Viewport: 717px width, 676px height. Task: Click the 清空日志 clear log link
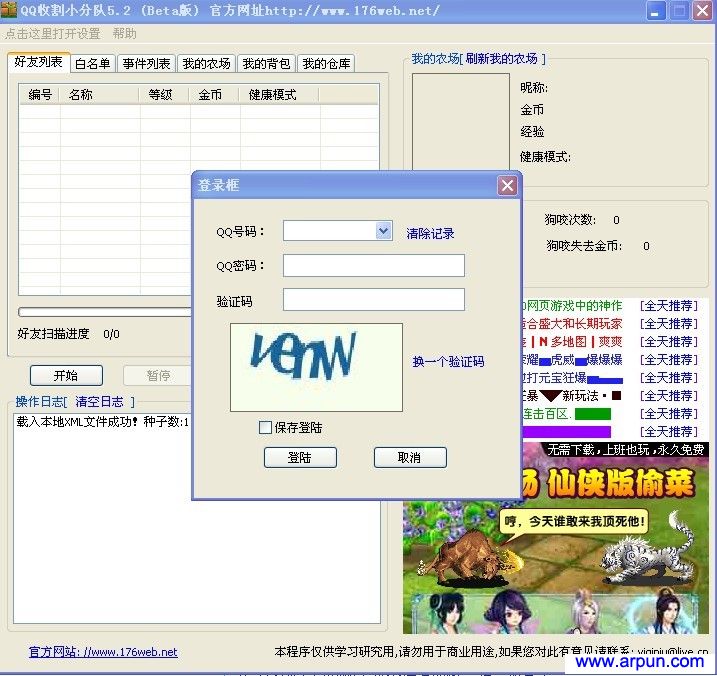[99, 402]
